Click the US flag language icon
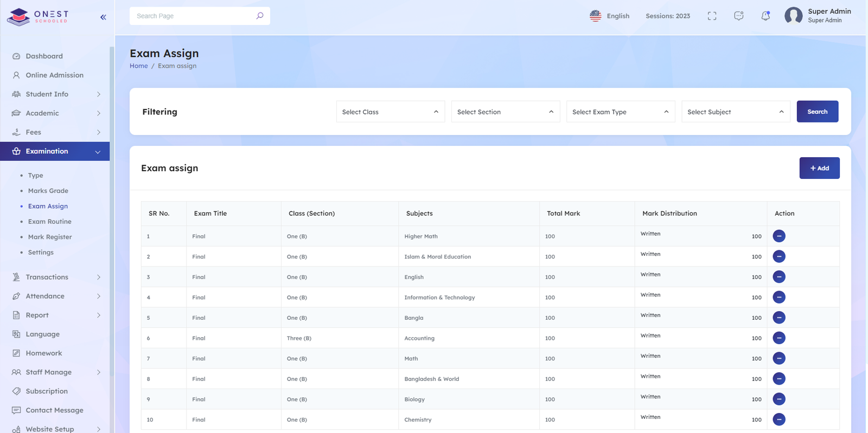This screenshot has width=868, height=433. 596,16
